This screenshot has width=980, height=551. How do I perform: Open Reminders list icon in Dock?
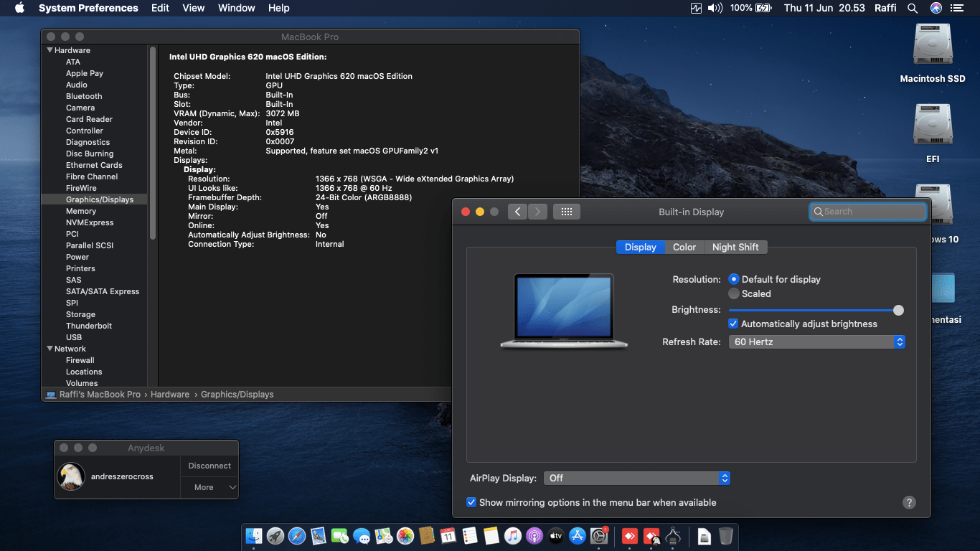pyautogui.click(x=469, y=535)
